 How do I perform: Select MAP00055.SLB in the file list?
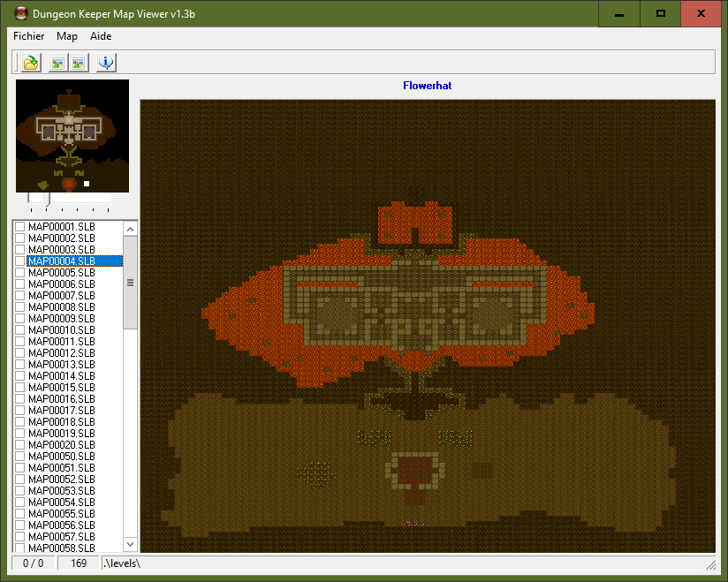61,514
